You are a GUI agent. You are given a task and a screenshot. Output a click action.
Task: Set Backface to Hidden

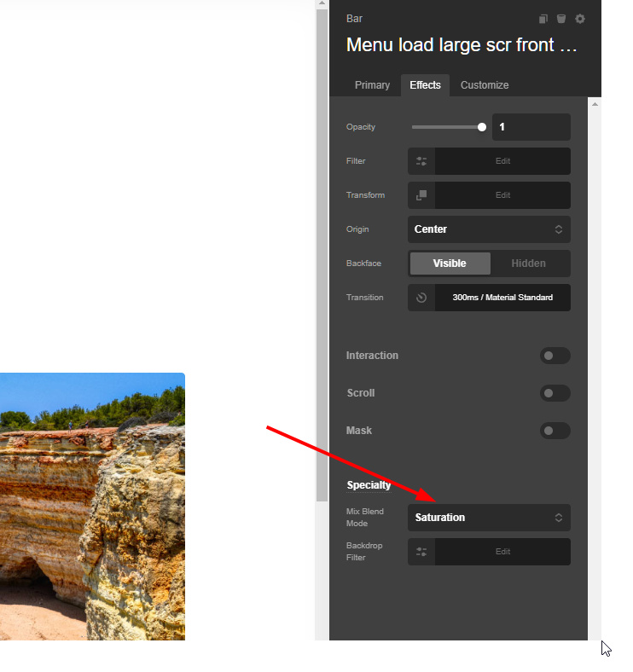click(528, 264)
